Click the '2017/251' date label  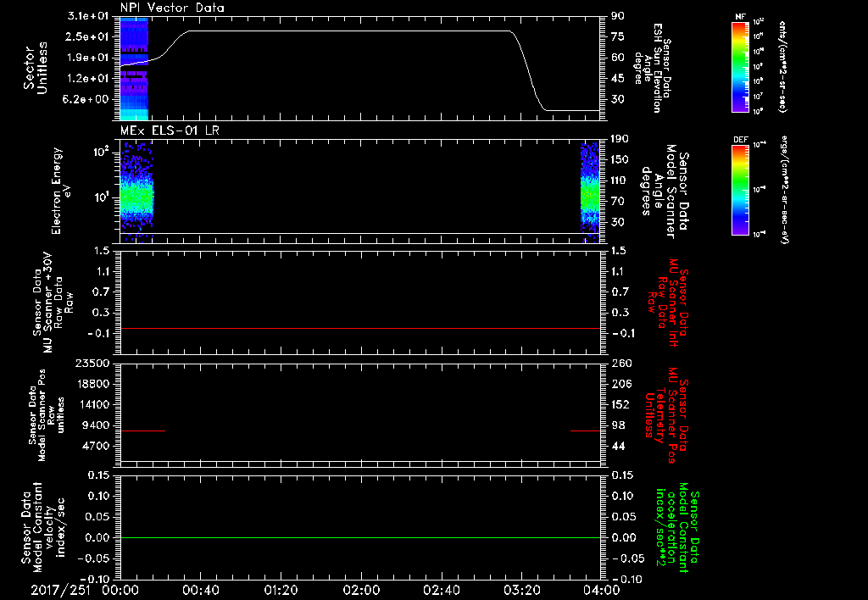(60, 590)
